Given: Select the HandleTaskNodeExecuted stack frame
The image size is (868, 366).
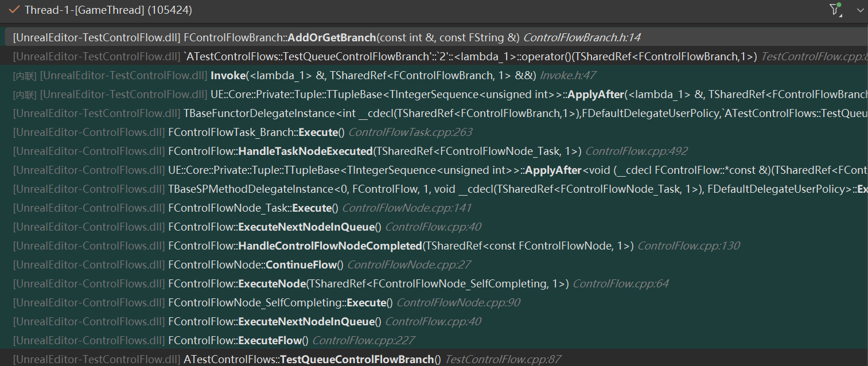Looking at the screenshot, I should 305,151.
